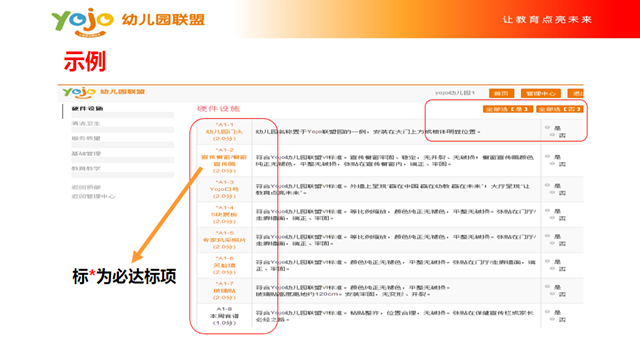Viewport: 640px width, 360px height.
Task: Click the Yojo logo in slide header
Action: point(82,22)
